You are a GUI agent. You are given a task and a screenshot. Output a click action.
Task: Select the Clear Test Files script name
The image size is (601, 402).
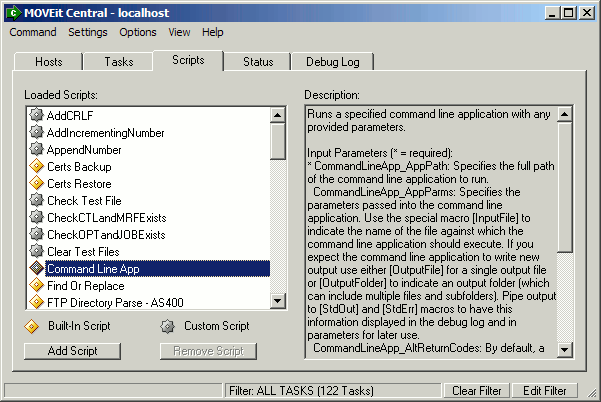pyautogui.click(x=83, y=252)
